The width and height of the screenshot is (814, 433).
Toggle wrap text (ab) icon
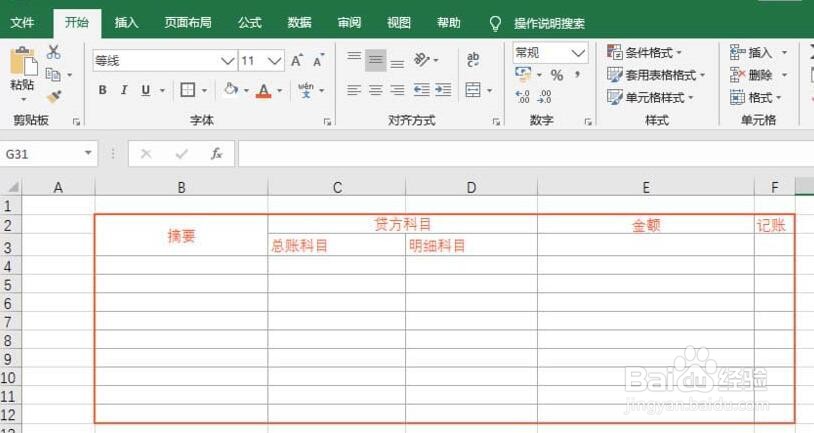point(473,59)
